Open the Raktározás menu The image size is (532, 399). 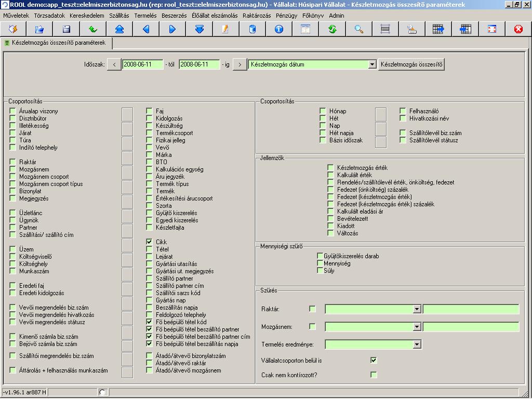coord(257,16)
